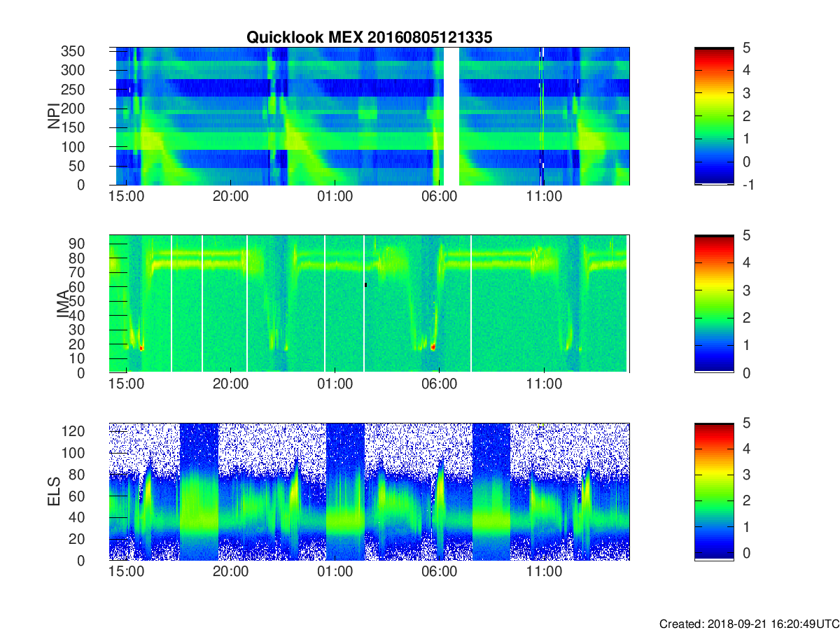Click the 06:00 tick label under NPI plot
840x630 pixels.
(439, 197)
